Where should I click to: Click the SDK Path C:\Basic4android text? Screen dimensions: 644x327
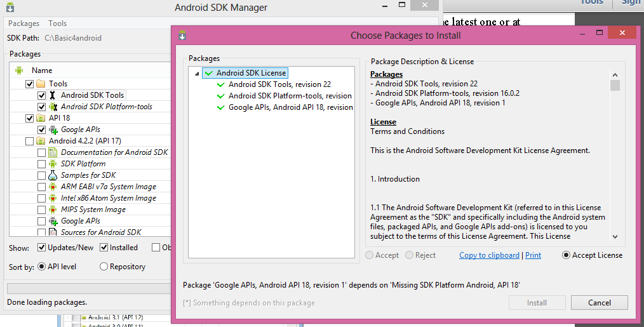click(x=73, y=38)
